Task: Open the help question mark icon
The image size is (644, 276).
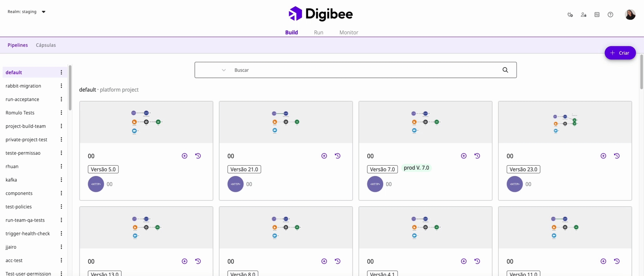Action: 610,15
